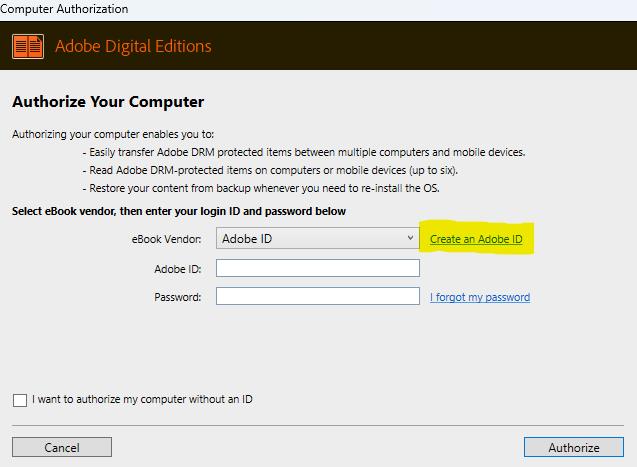Click the Adobe Digital Editions header title
This screenshot has height=467, width=637.
[133, 47]
